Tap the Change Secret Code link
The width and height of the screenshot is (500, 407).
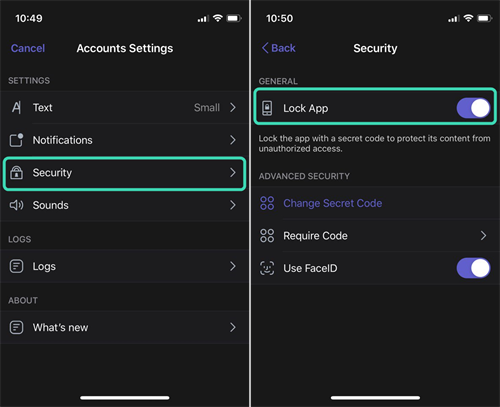click(332, 203)
